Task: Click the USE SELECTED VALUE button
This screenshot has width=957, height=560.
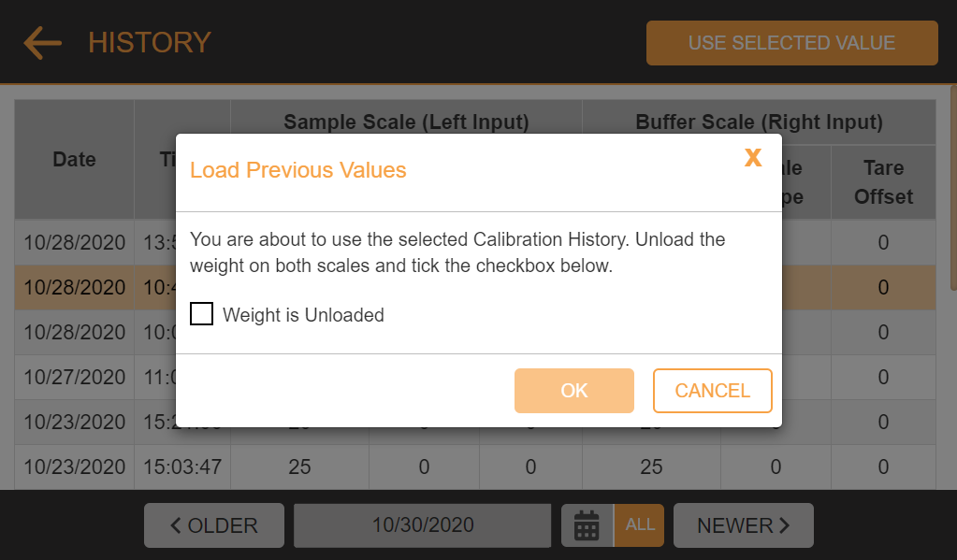Action: (791, 43)
